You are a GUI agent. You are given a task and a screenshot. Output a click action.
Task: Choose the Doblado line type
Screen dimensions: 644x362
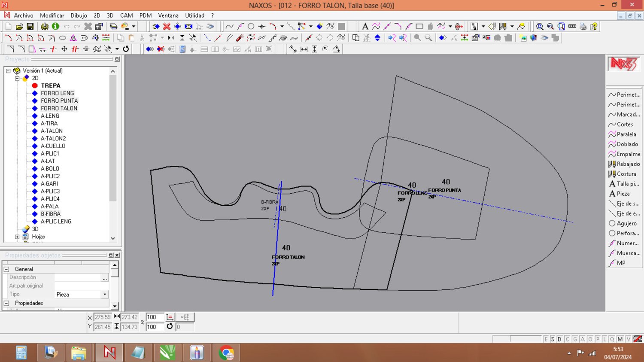pos(623,144)
